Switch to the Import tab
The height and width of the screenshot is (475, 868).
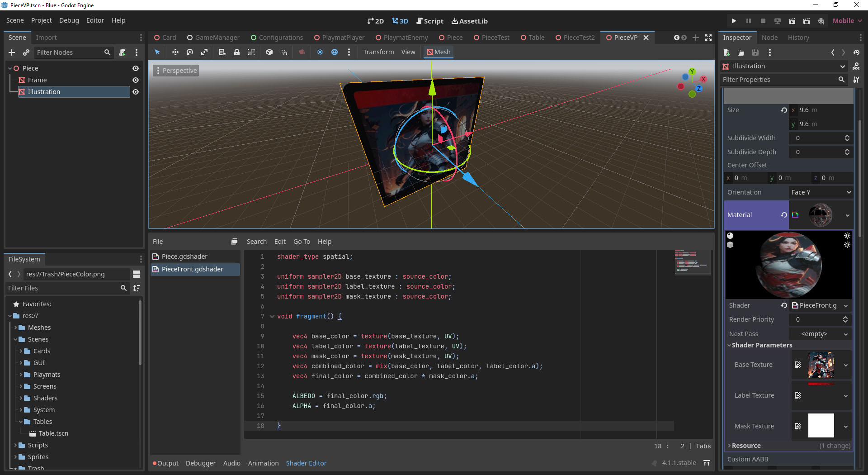[x=46, y=38]
